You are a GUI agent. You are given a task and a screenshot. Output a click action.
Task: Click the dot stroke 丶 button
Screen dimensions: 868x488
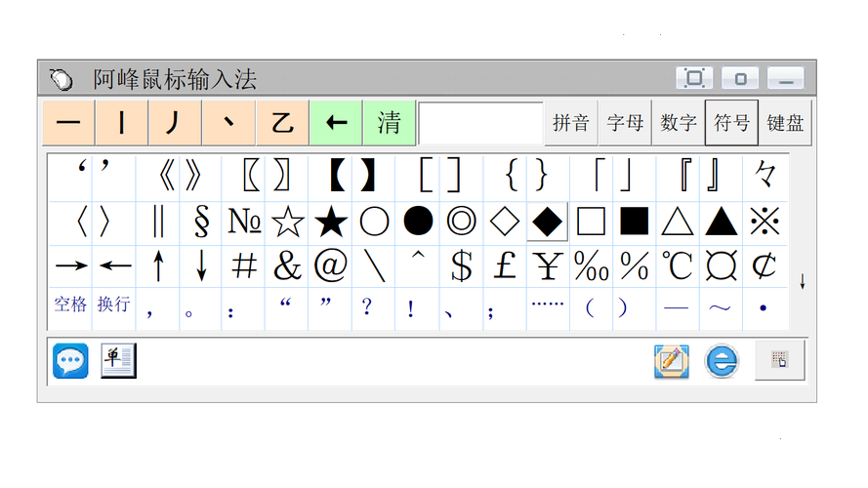(x=228, y=123)
